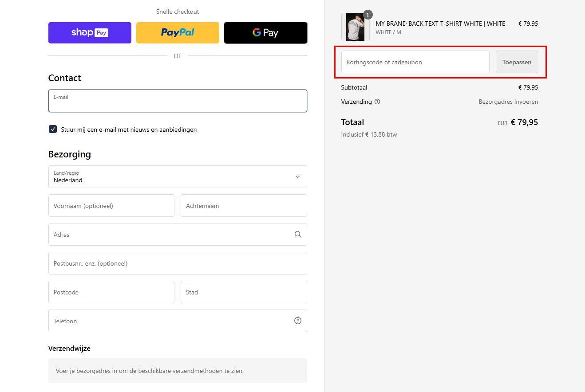Click the Postcode input field
The height and width of the screenshot is (392, 585).
[x=111, y=292]
